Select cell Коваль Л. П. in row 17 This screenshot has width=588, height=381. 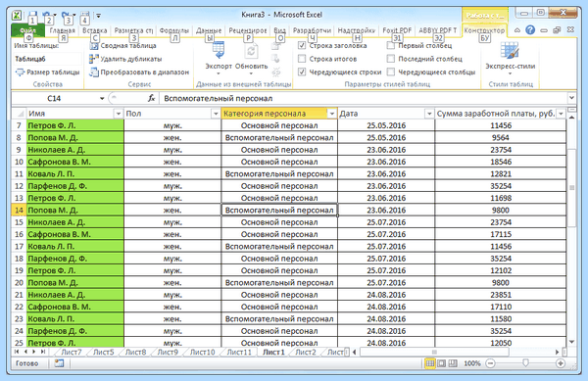(75, 247)
